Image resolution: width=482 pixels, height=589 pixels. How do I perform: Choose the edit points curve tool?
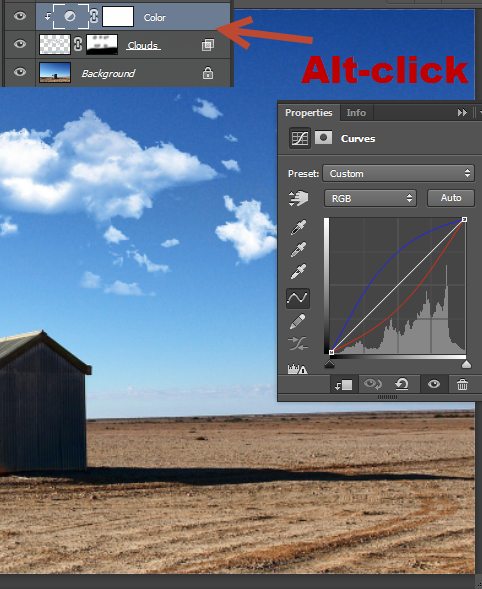pyautogui.click(x=298, y=298)
